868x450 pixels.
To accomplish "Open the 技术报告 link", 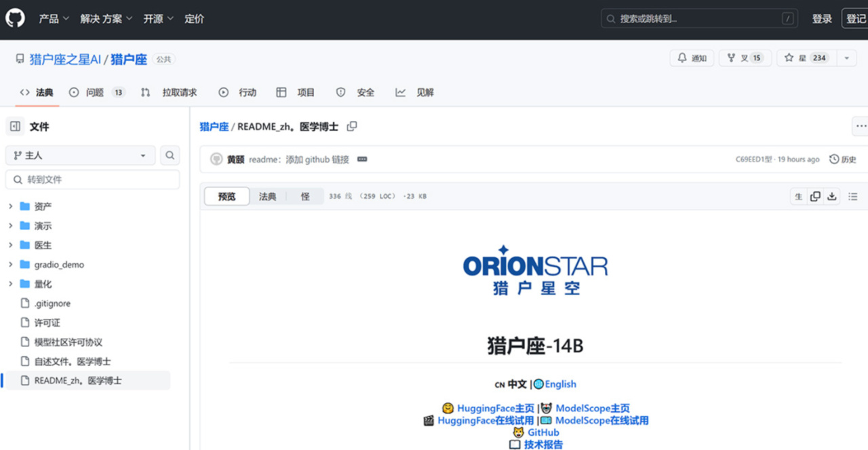I will [x=543, y=445].
